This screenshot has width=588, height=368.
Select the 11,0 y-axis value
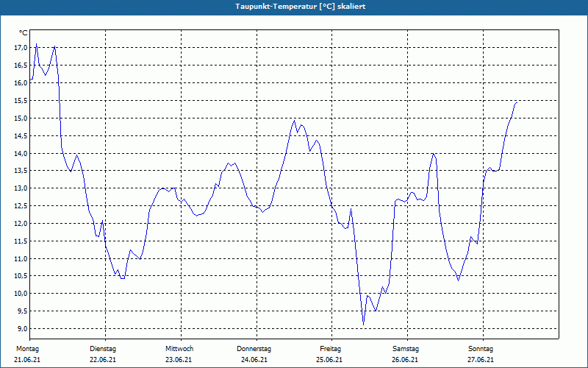(x=21, y=258)
